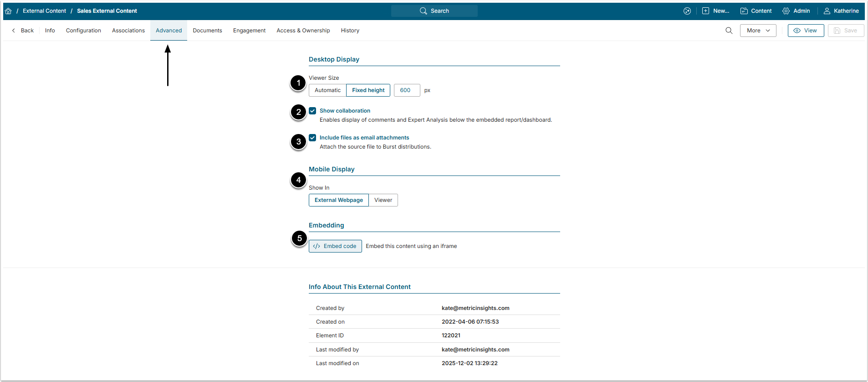Open the External Content breadcrumb link
Screen dimensions: 868x382
click(44, 11)
